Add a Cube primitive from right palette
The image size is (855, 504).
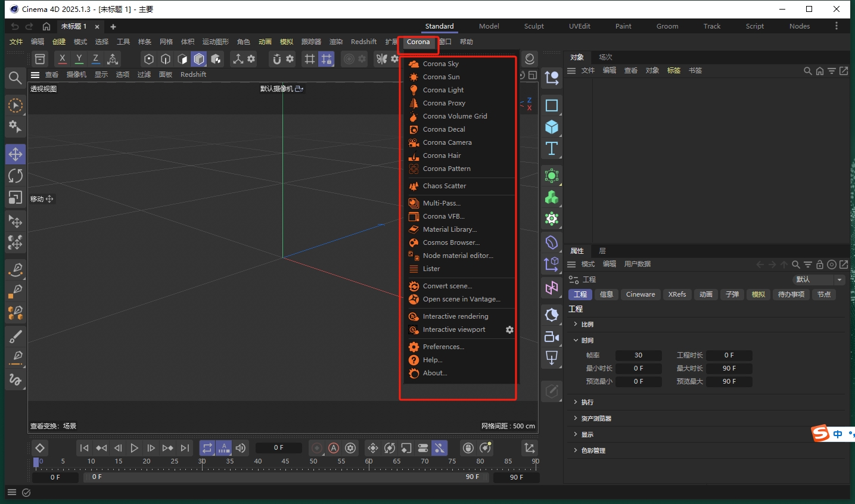pyautogui.click(x=552, y=127)
